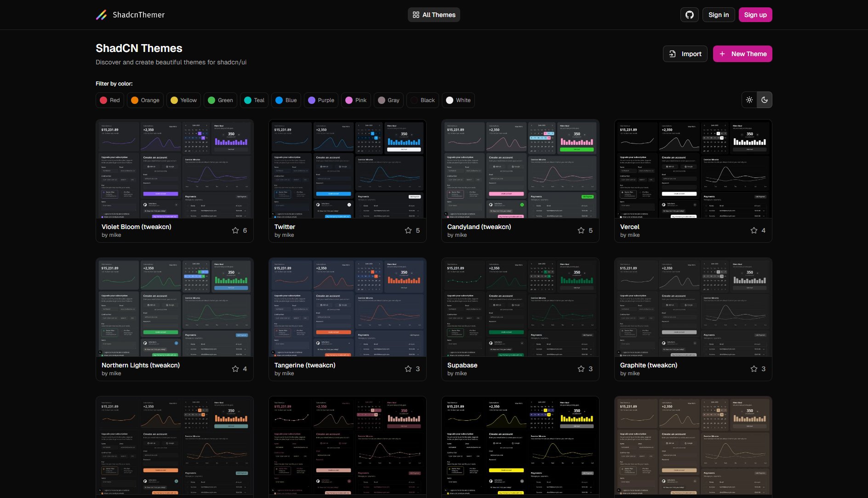Star the Supabase theme
Screen dimensions: 868x498
[581, 369]
